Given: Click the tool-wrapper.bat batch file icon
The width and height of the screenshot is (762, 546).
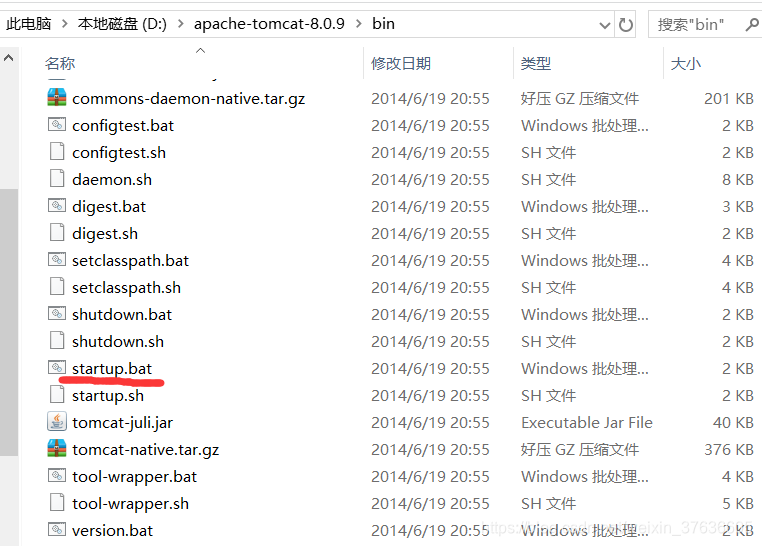Looking at the screenshot, I should [57, 476].
